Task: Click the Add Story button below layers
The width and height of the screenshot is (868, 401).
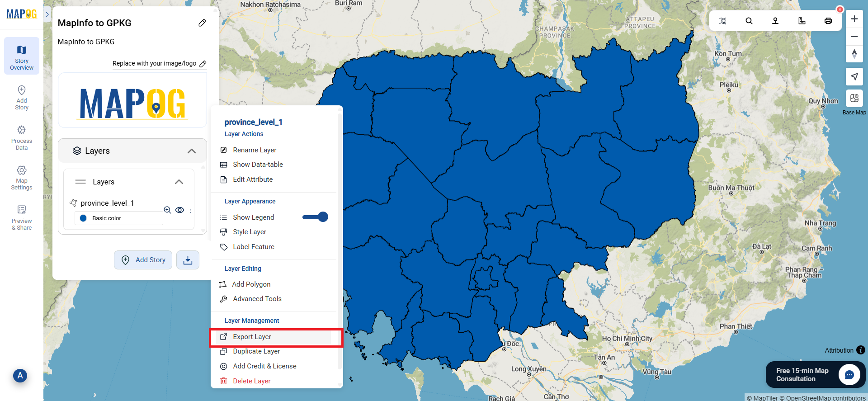Action: coord(143,260)
